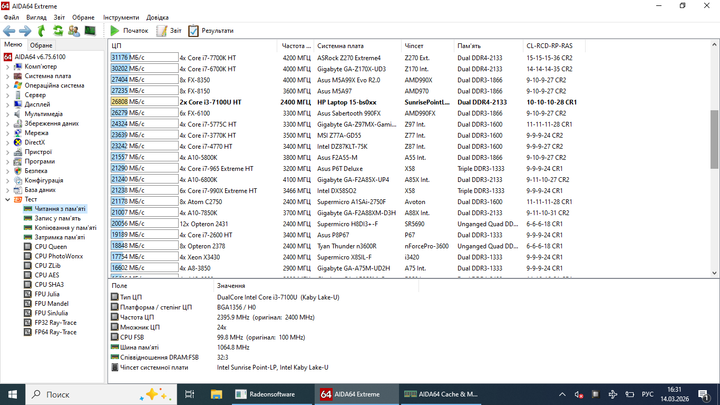Switch to the Обране tab

(41, 45)
